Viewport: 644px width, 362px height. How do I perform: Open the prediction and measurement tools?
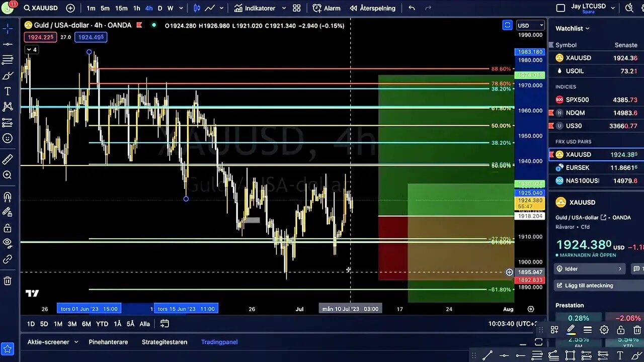8,122
